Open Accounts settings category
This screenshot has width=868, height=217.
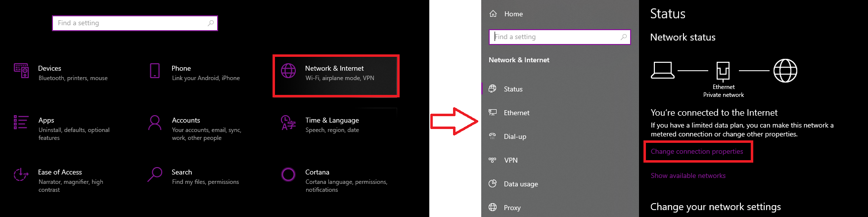coord(194,129)
